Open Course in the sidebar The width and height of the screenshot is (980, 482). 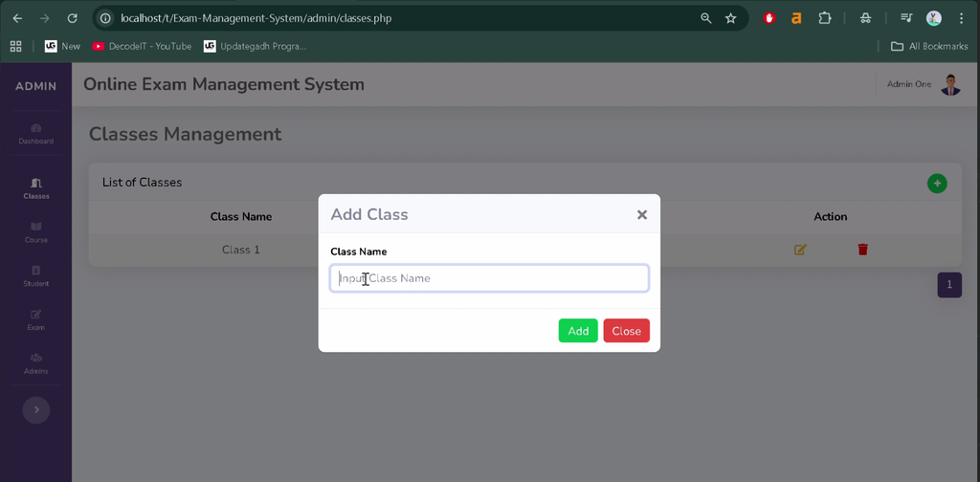pyautogui.click(x=35, y=232)
